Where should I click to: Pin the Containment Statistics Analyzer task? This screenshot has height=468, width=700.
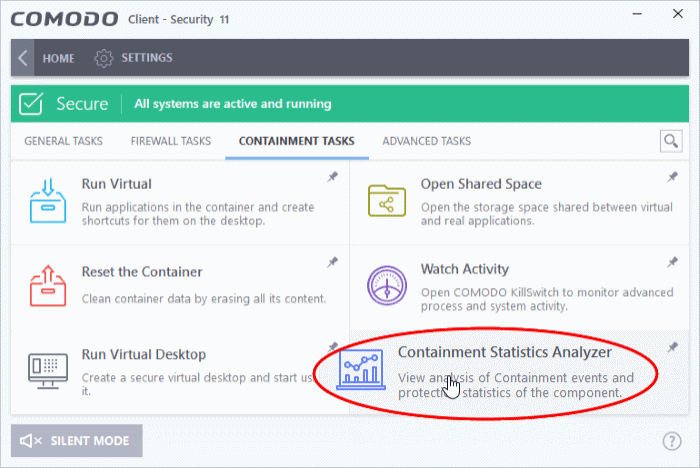coord(672,347)
